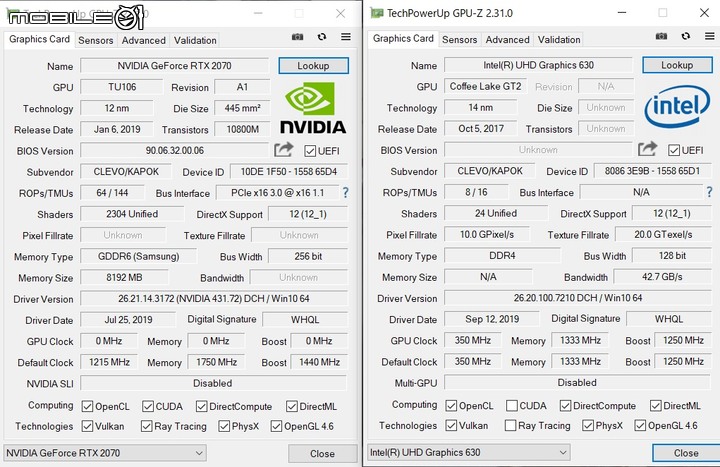Toggle OpenGL 4.6 checkbox in NVIDIA window

pyautogui.click(x=276, y=426)
